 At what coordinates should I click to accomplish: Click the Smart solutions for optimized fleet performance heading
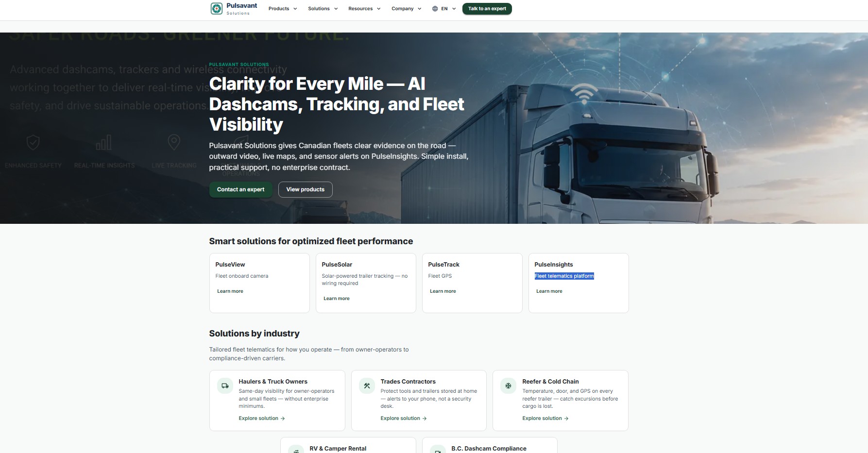(x=311, y=241)
